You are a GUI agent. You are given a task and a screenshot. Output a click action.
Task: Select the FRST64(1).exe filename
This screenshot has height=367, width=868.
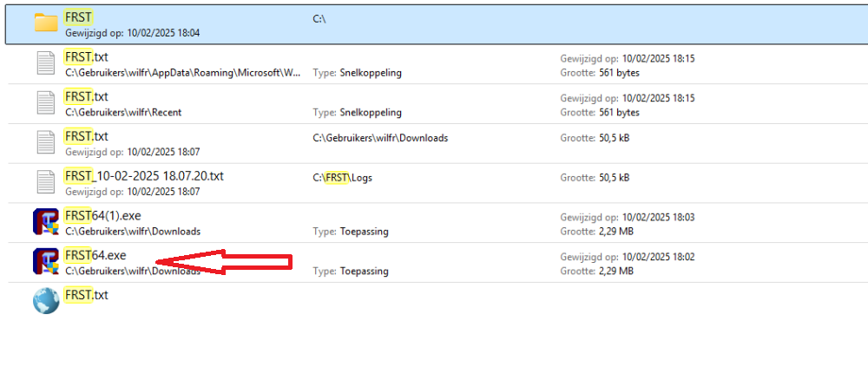point(102,216)
